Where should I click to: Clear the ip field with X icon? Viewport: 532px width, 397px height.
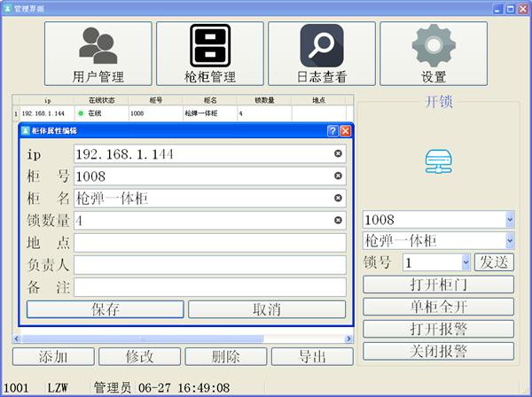338,154
